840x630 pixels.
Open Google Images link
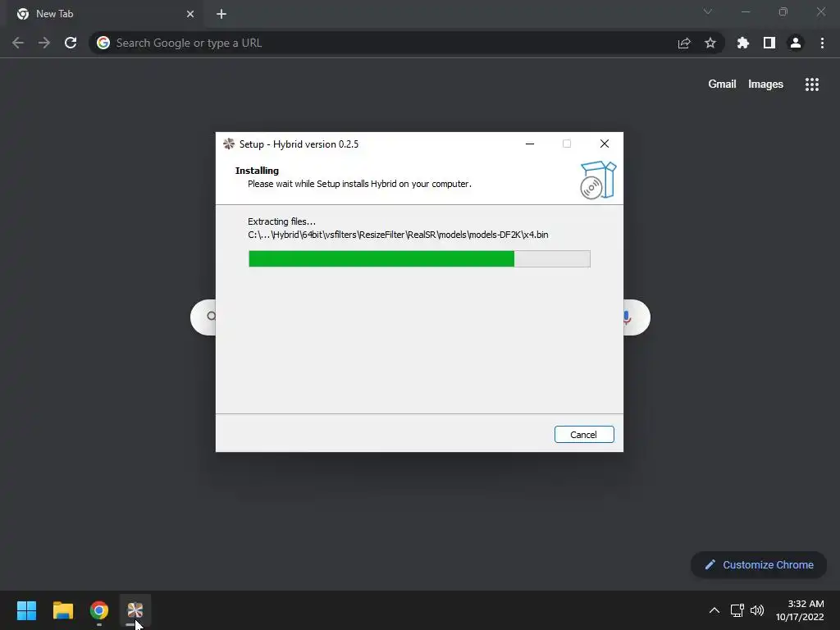[765, 84]
